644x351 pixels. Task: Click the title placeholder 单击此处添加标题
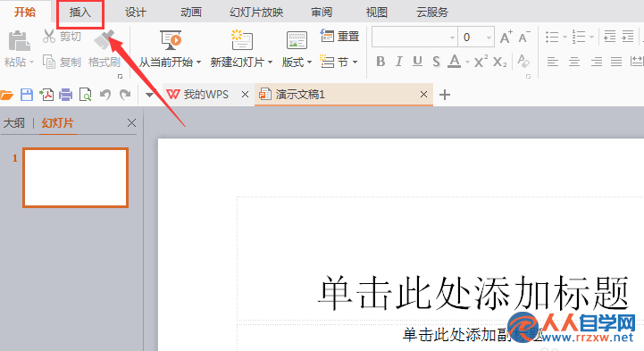pyautogui.click(x=473, y=293)
